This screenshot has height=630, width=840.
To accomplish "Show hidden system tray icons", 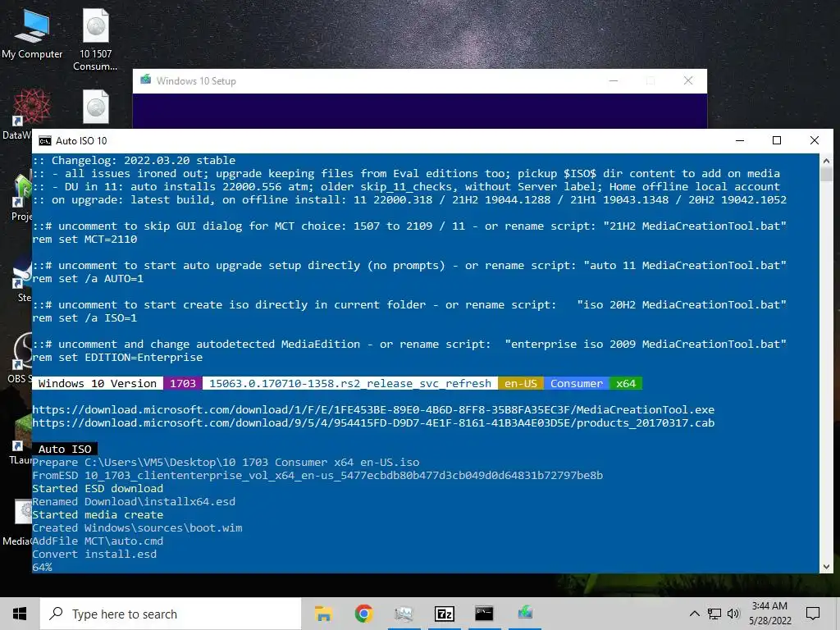I will [x=694, y=614].
